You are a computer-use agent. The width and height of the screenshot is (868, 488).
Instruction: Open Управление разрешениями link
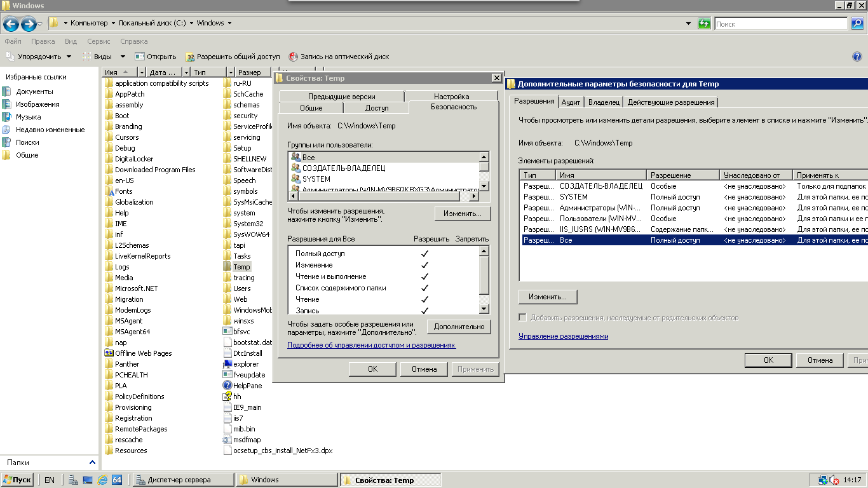(564, 336)
